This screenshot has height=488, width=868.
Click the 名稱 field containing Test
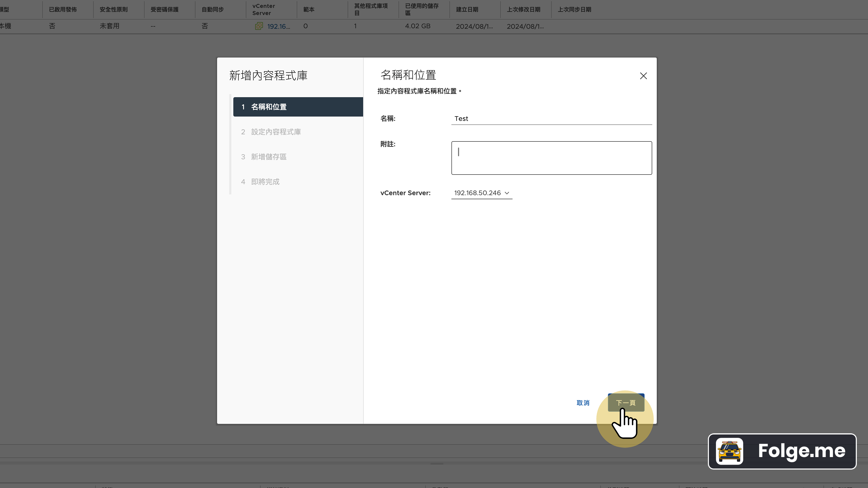click(551, 119)
